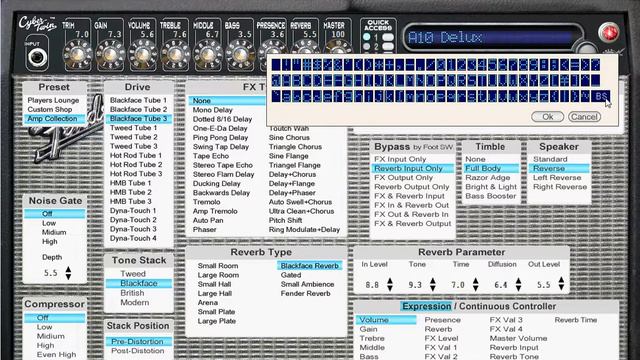Choose Hot Rod Tube 3 drive
The width and height of the screenshot is (640, 360).
click(x=136, y=174)
